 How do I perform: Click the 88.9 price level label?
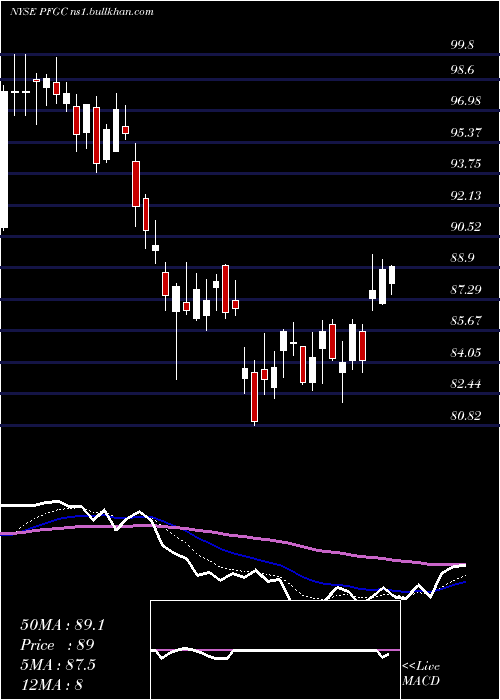(x=463, y=258)
